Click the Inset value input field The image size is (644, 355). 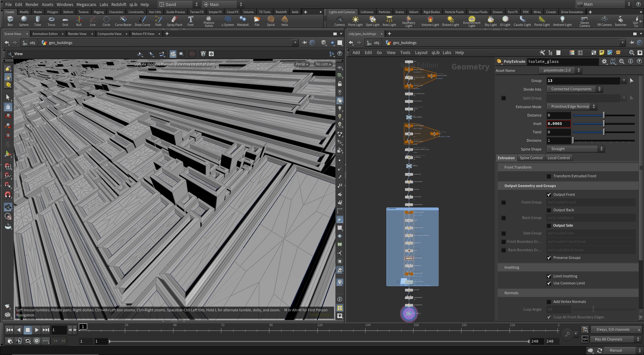click(558, 124)
